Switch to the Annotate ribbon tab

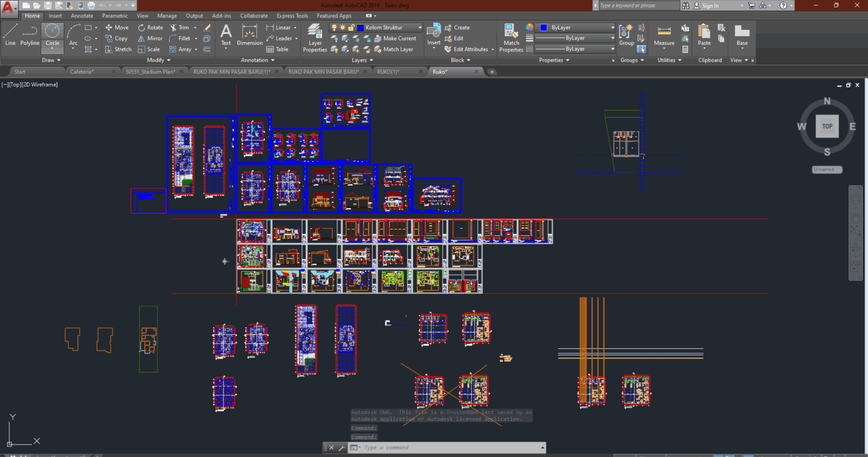point(82,15)
